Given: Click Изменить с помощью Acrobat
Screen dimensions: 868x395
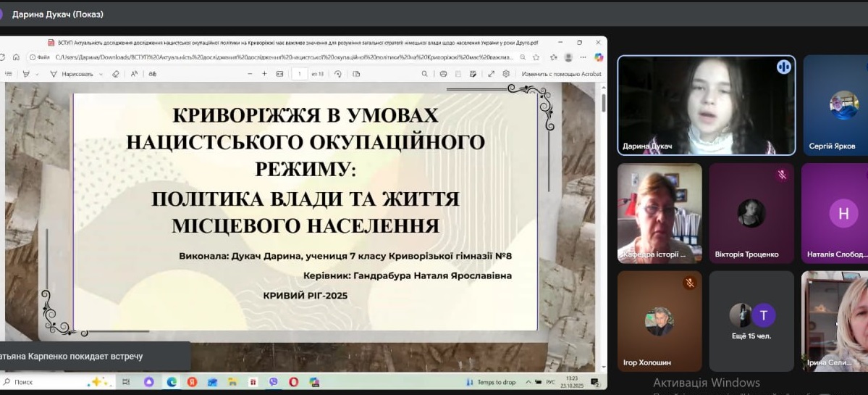Looking at the screenshot, I should click(561, 74).
